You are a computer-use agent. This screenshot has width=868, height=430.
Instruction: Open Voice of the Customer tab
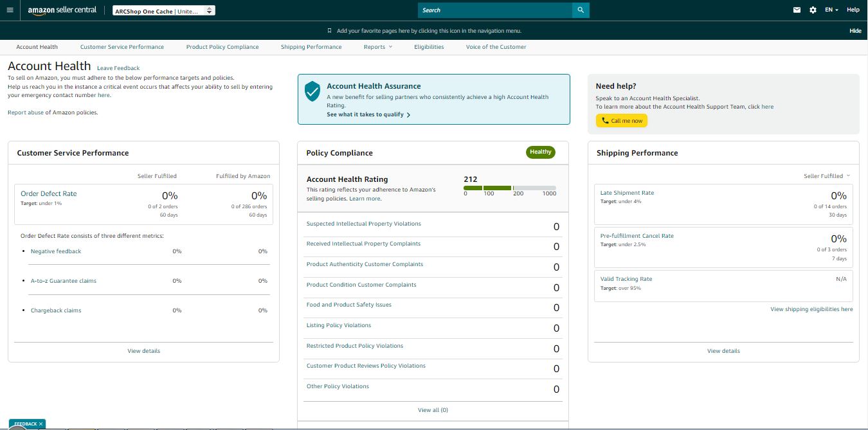[496, 47]
